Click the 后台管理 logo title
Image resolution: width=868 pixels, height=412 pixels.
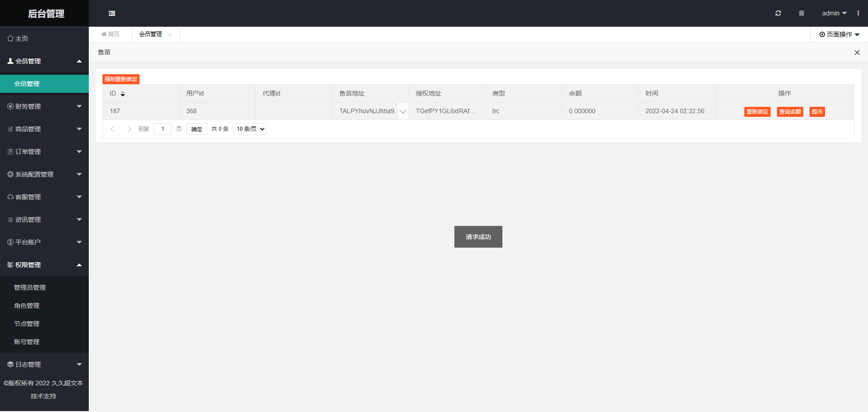[x=46, y=14]
